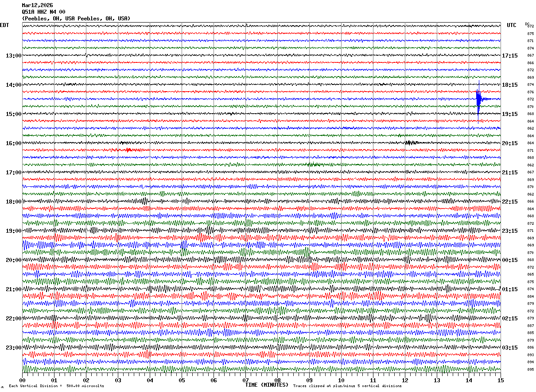Image resolution: width=536 pixels, height=392 pixels.
Task: Click minute tick label '10' on time axis
Action: click(x=342, y=380)
